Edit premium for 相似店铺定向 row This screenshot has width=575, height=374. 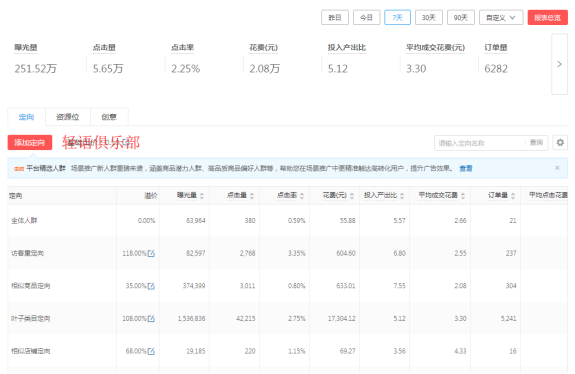point(151,351)
